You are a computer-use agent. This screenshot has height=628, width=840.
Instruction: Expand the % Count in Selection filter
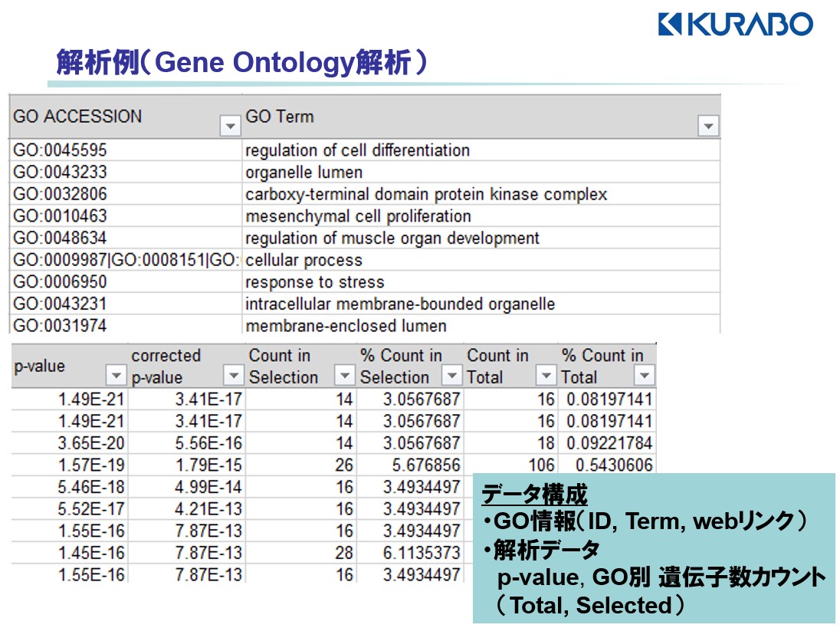point(452,376)
